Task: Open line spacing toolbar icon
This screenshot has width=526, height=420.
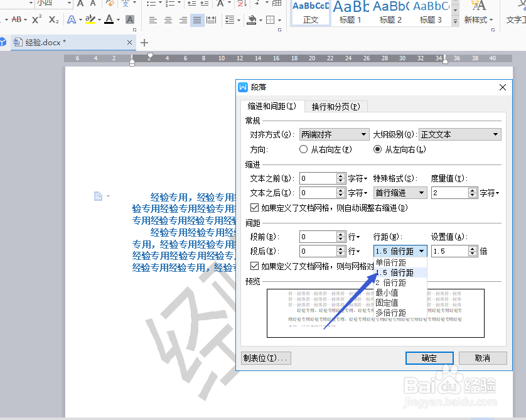Action: 230,20
